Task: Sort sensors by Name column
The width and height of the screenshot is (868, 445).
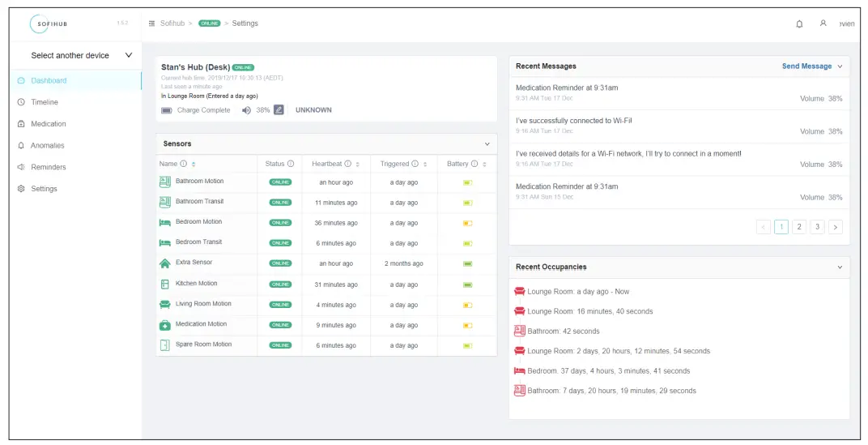Action: click(x=194, y=164)
